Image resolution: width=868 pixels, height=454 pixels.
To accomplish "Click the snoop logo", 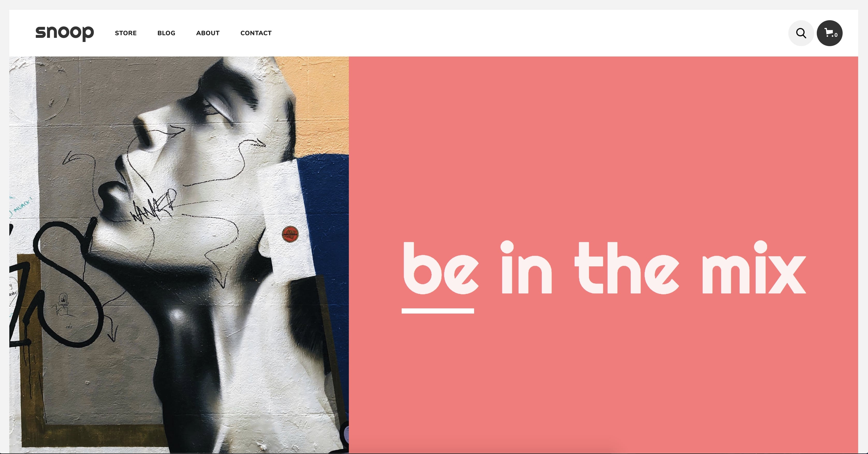I will click(65, 33).
